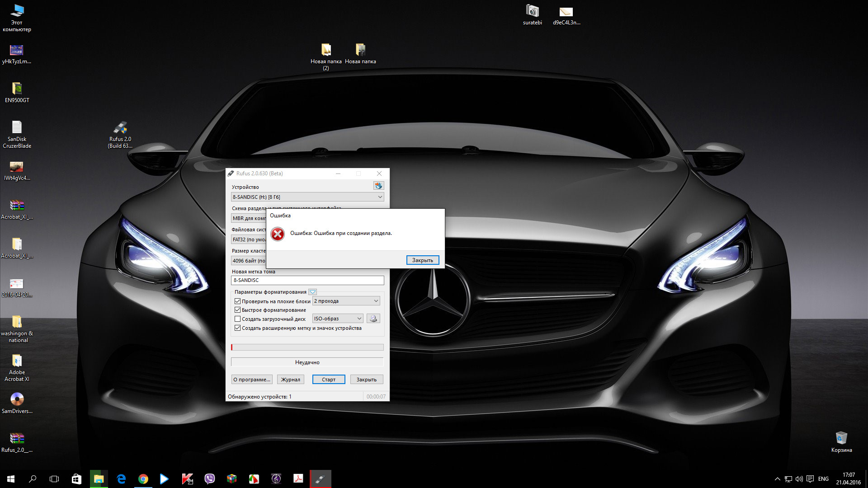
Task: Disable the quick format checkbox
Action: (237, 310)
